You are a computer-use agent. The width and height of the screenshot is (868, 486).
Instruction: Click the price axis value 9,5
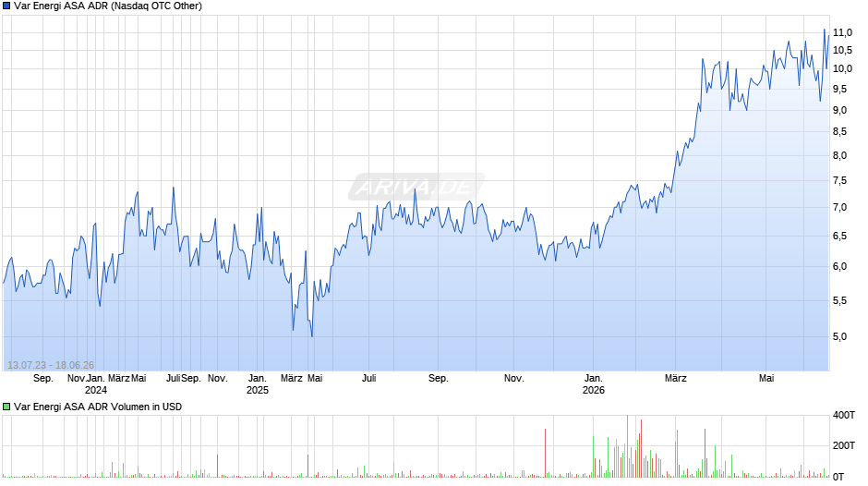[839, 90]
